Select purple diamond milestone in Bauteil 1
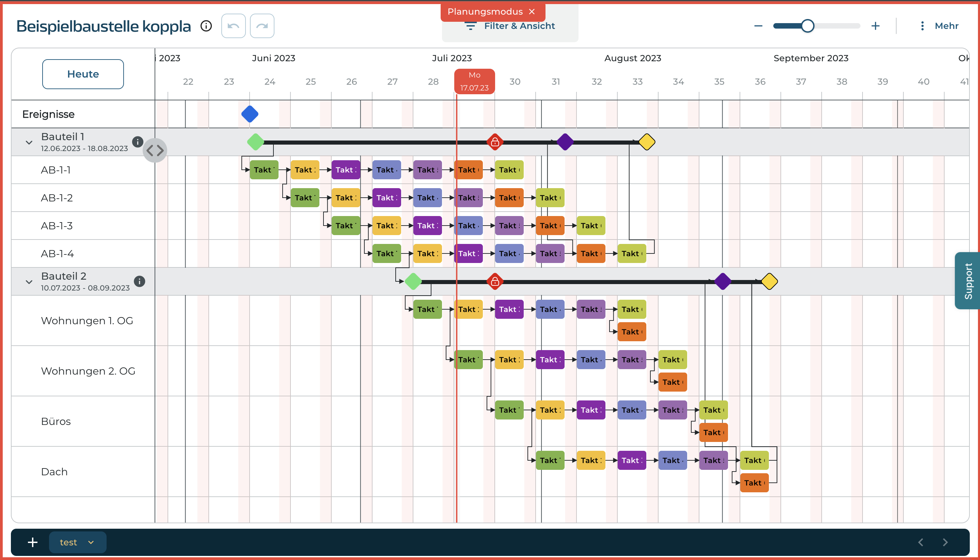Image resolution: width=980 pixels, height=560 pixels. [565, 142]
